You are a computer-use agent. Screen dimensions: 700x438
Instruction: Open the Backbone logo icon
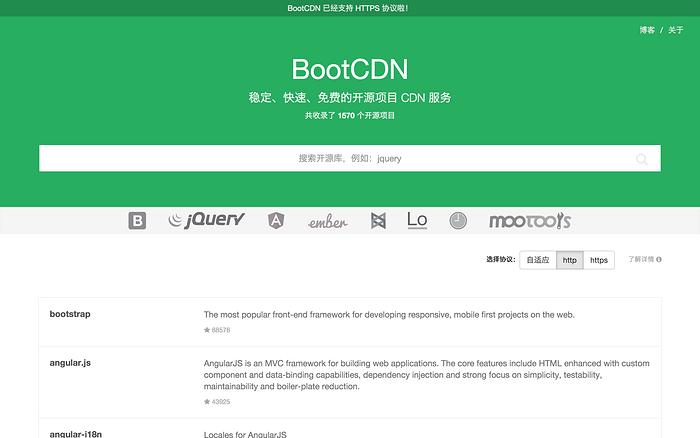click(x=378, y=221)
